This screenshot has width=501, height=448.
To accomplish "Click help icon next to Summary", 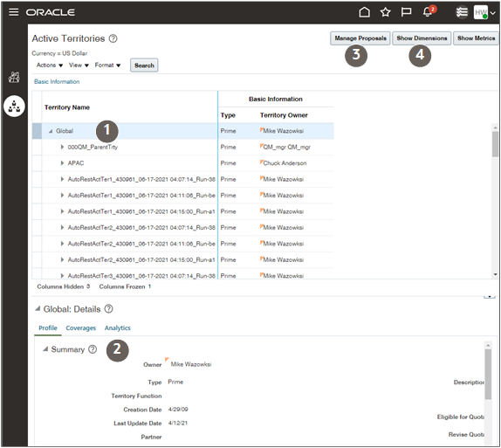I will pyautogui.click(x=93, y=349).
